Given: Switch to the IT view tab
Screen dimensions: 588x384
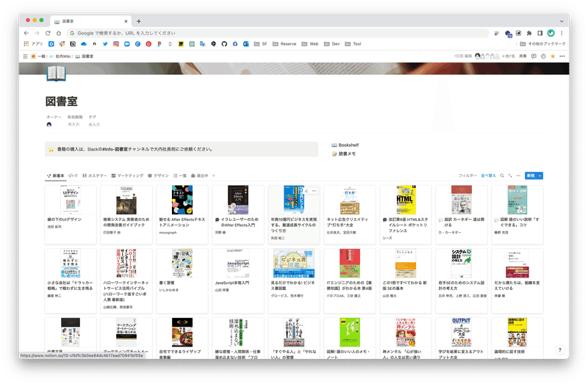Looking at the screenshot, I should click(73, 175).
